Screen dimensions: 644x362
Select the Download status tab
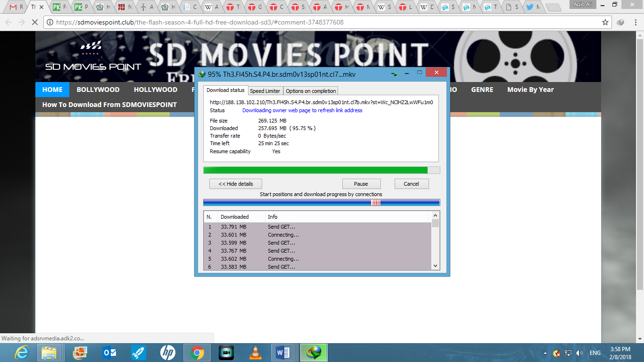point(225,90)
